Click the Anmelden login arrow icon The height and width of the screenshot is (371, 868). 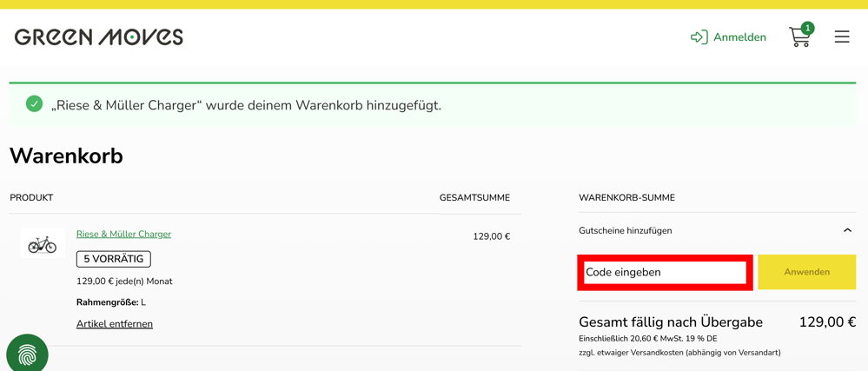pyautogui.click(x=699, y=37)
